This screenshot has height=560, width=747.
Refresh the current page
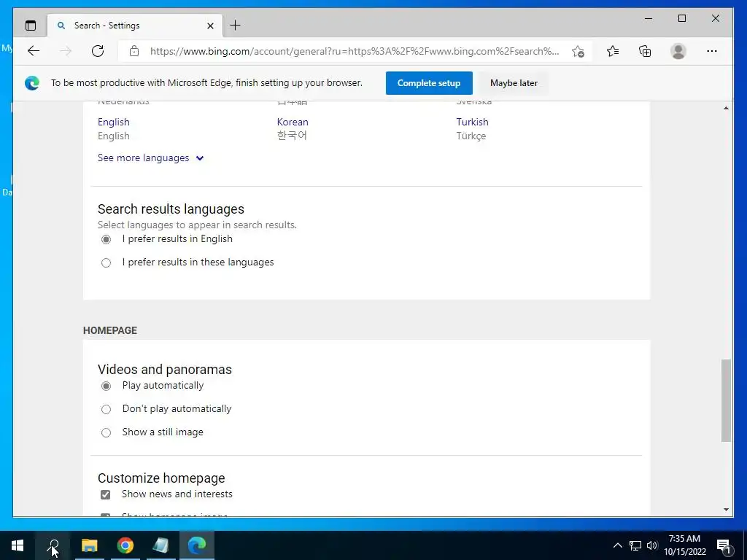[x=98, y=51]
